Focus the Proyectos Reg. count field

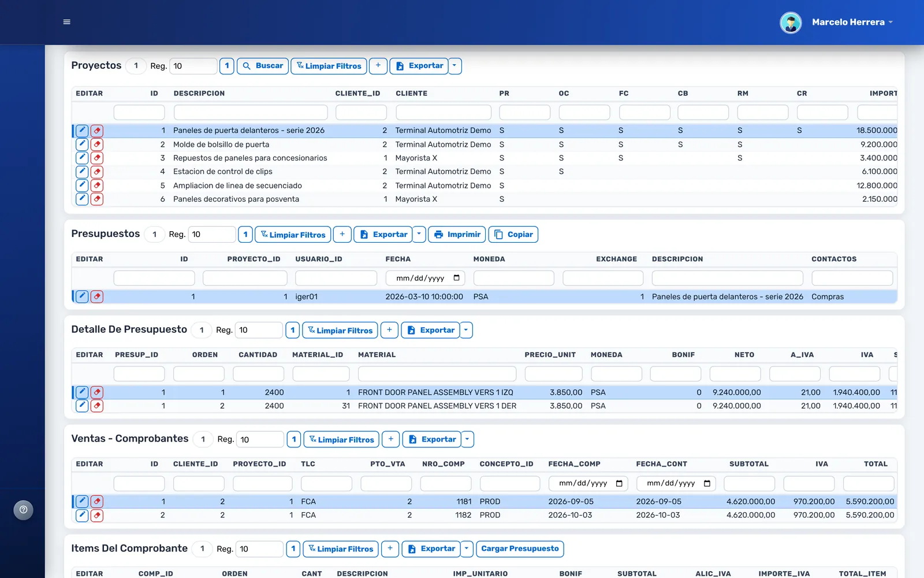tap(193, 66)
